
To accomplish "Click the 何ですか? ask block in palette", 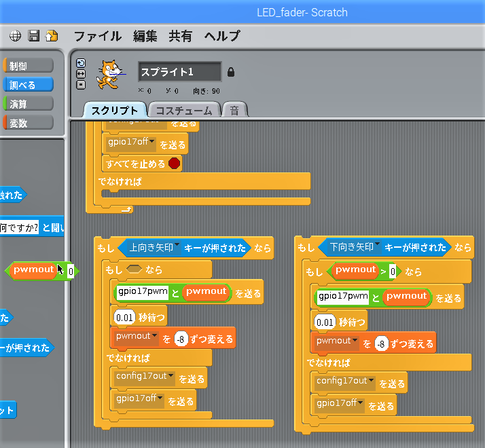I will (32, 227).
